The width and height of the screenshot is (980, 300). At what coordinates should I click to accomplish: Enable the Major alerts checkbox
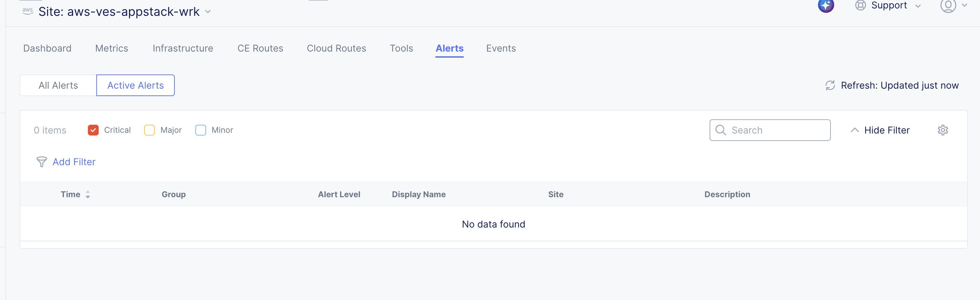coord(150,130)
